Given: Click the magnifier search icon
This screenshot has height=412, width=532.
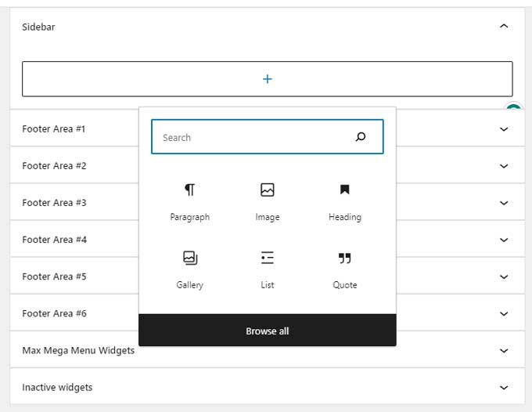Looking at the screenshot, I should 361,136.
